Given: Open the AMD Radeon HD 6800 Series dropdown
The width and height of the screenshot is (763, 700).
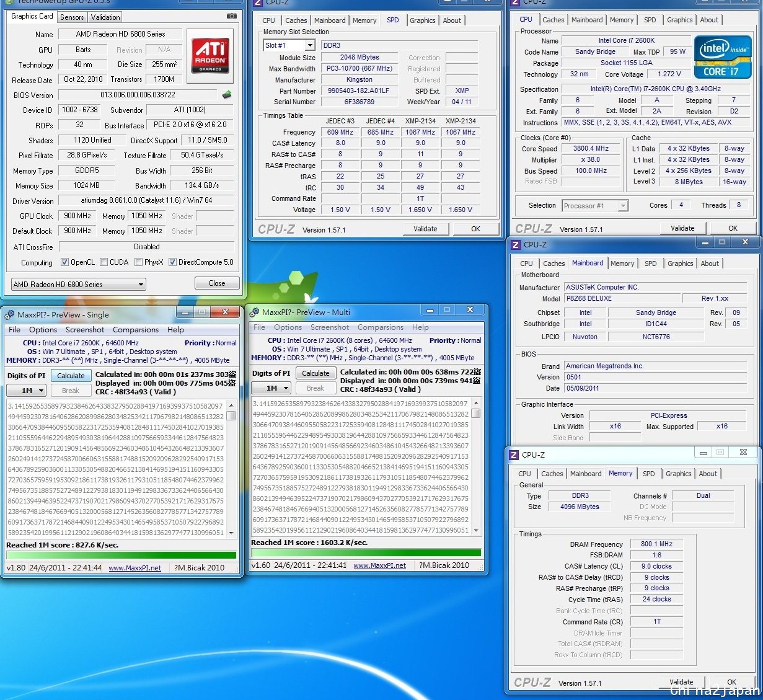Looking at the screenshot, I should [79, 285].
